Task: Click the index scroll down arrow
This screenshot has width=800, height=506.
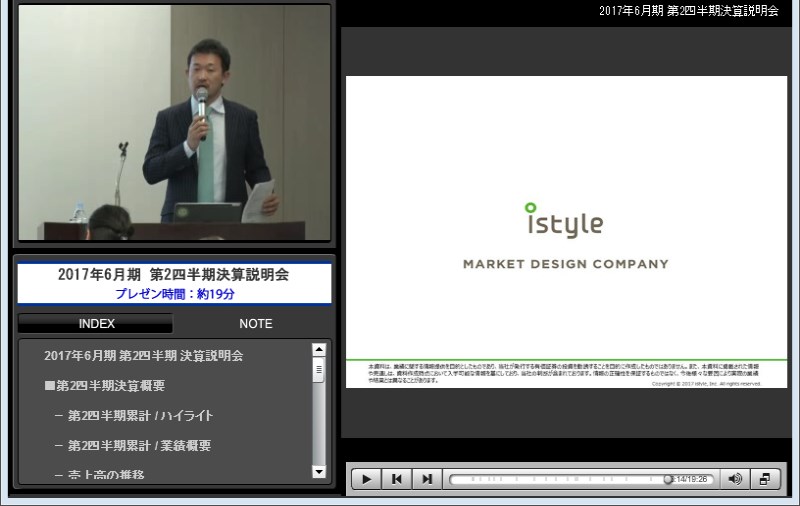Action: point(319,472)
